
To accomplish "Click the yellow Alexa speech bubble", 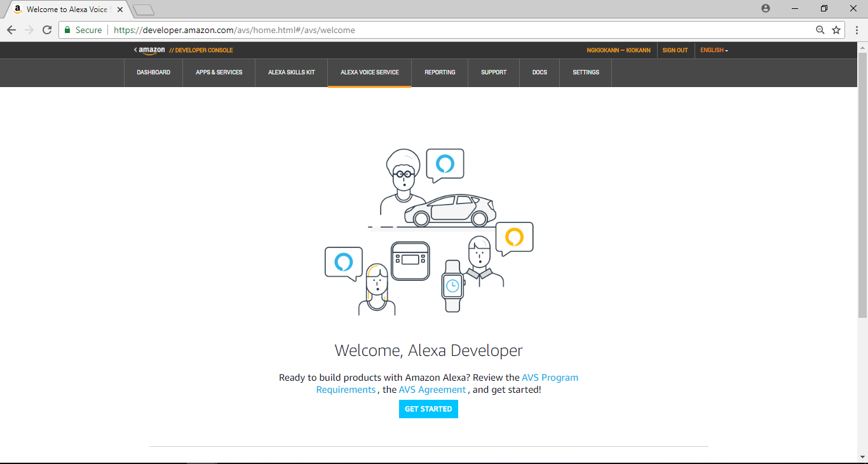I will 513,238.
